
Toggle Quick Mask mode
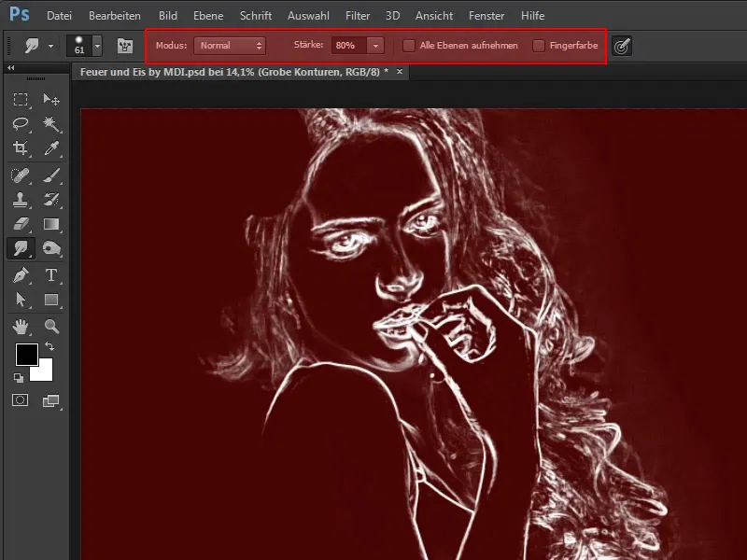pyautogui.click(x=20, y=400)
